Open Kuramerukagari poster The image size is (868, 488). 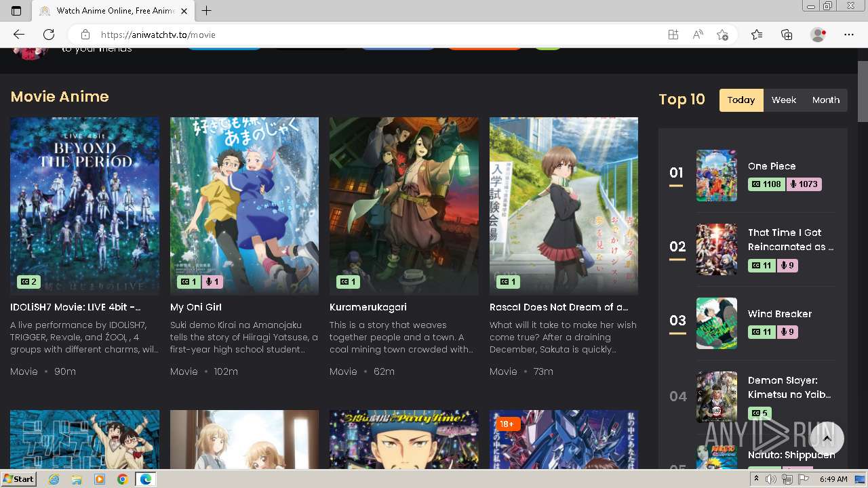tap(404, 206)
